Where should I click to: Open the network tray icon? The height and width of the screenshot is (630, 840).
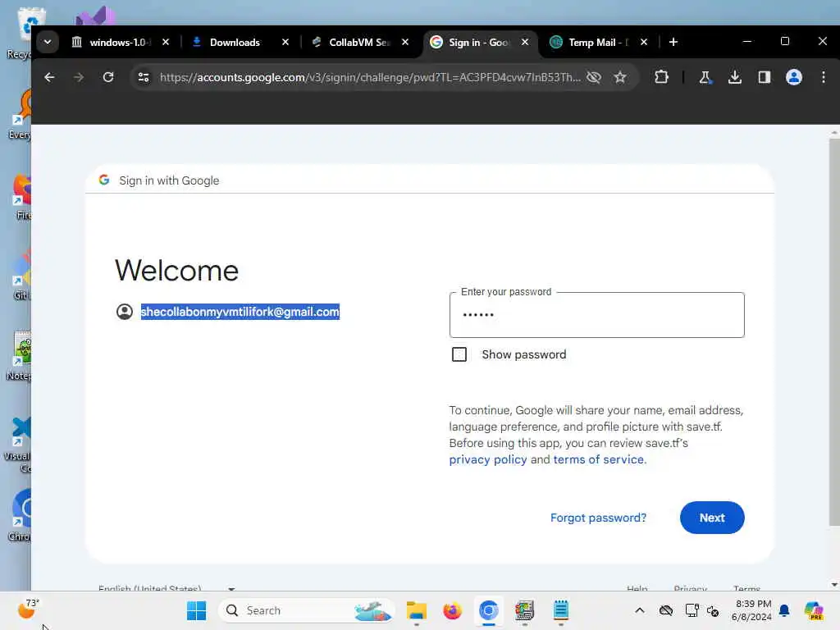(x=692, y=610)
